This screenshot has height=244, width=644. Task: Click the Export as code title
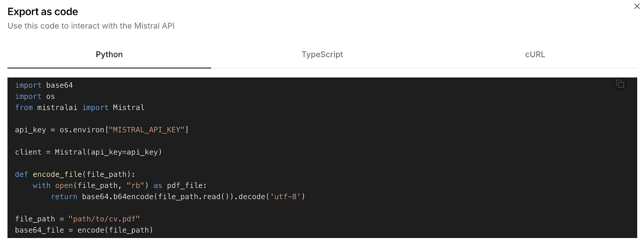coord(43,12)
